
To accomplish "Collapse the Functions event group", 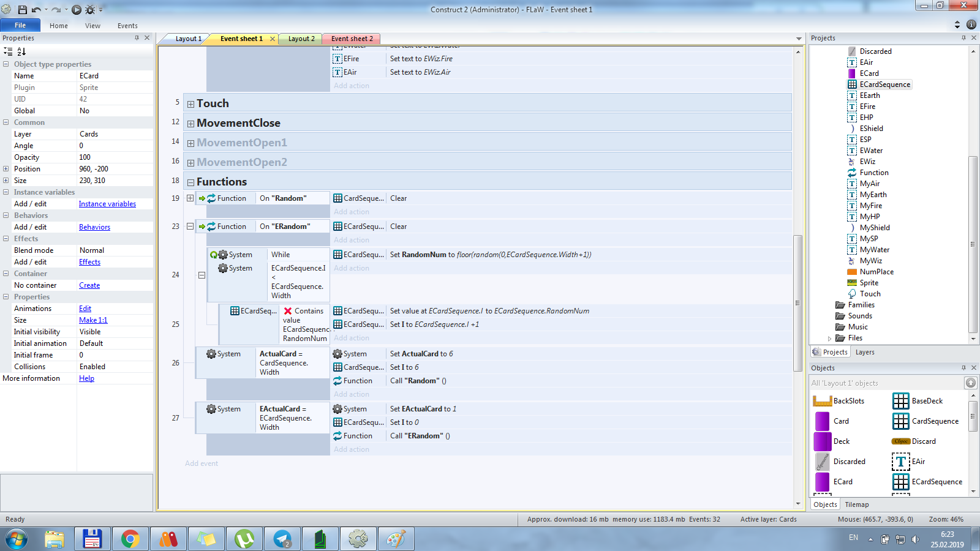I will click(190, 182).
